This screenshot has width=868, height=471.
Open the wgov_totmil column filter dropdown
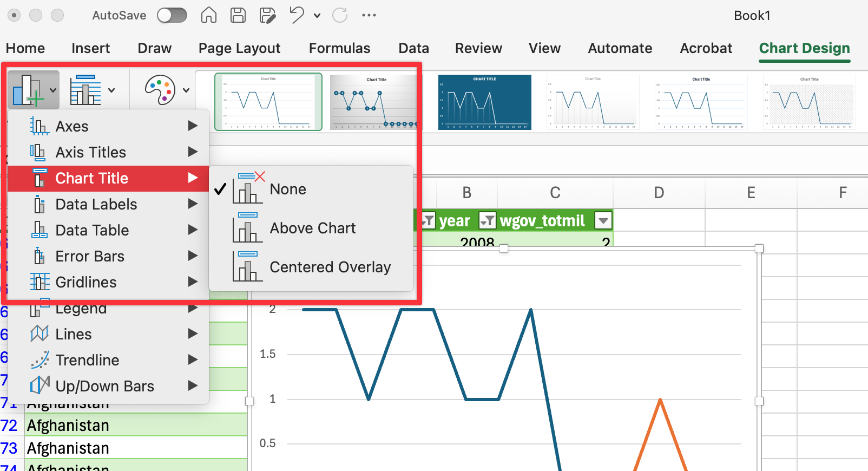pos(603,220)
